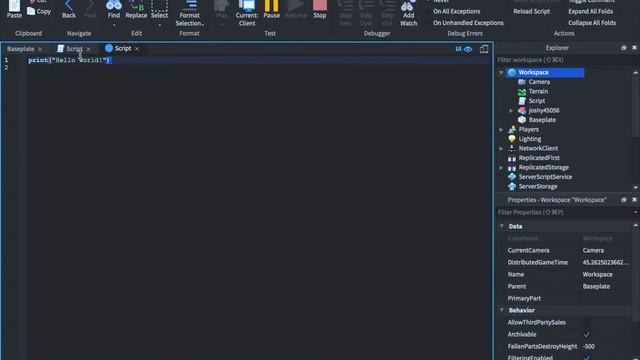The width and height of the screenshot is (640, 360).
Task: Select ServerStorage in Explorer
Action: click(538, 187)
